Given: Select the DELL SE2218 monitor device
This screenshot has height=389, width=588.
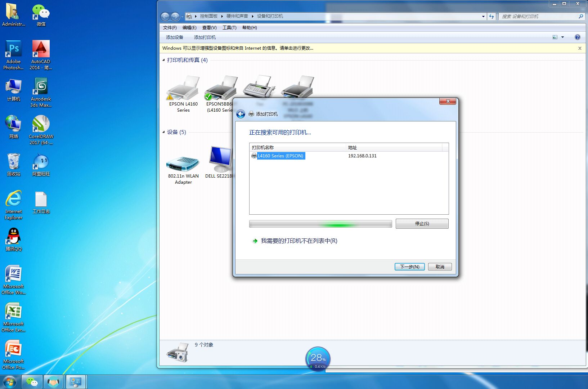Looking at the screenshot, I should click(220, 160).
